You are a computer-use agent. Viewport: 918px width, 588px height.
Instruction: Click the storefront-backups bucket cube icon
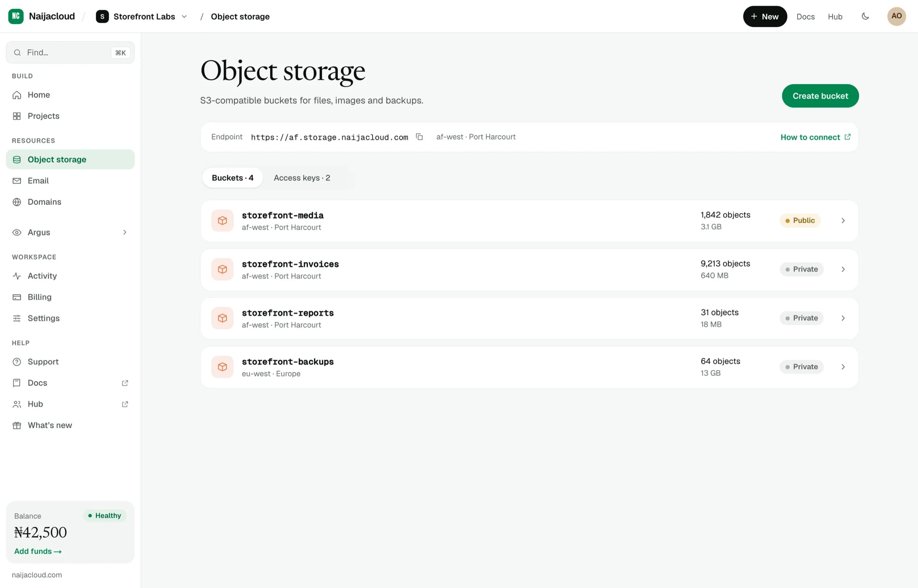click(222, 367)
